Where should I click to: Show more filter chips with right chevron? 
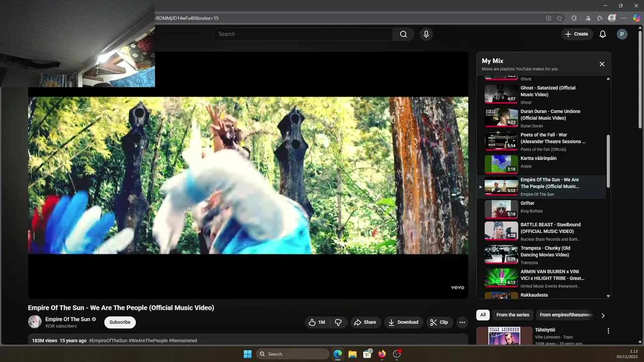603,316
